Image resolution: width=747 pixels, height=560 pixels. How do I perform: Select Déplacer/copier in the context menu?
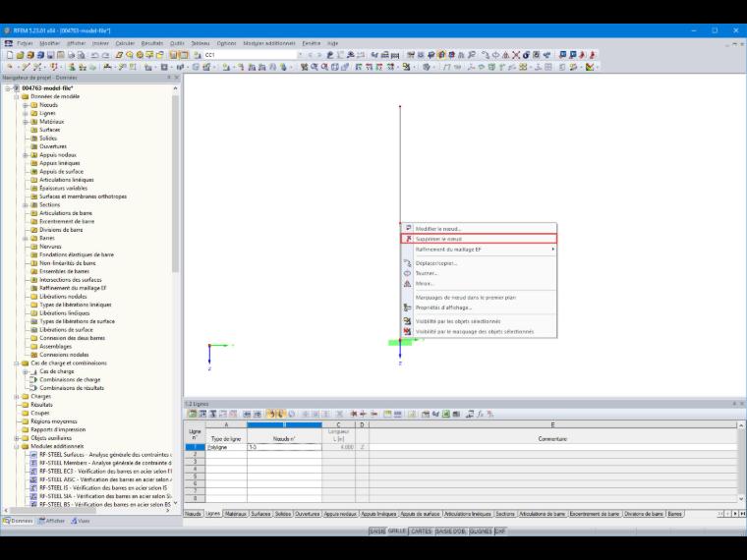pos(435,263)
